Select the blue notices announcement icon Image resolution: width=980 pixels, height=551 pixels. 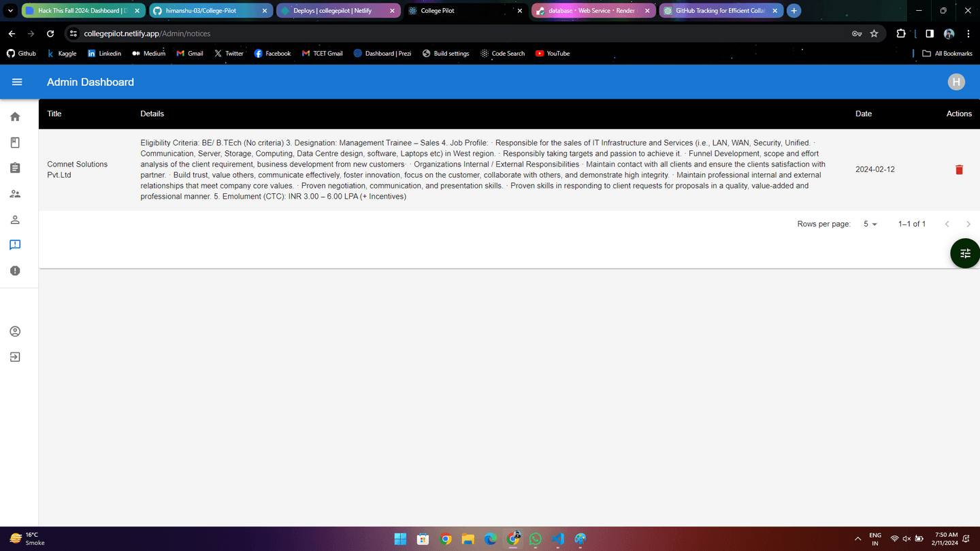15,245
